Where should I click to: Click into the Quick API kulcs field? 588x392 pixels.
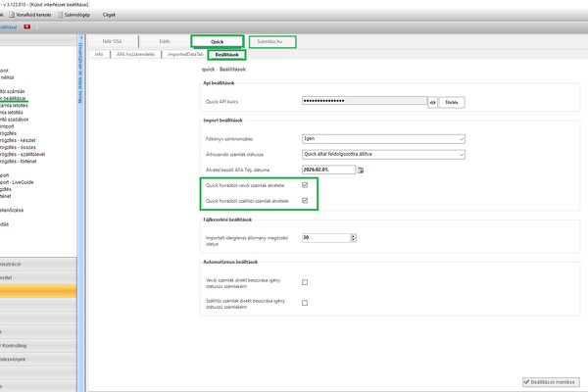(365, 101)
